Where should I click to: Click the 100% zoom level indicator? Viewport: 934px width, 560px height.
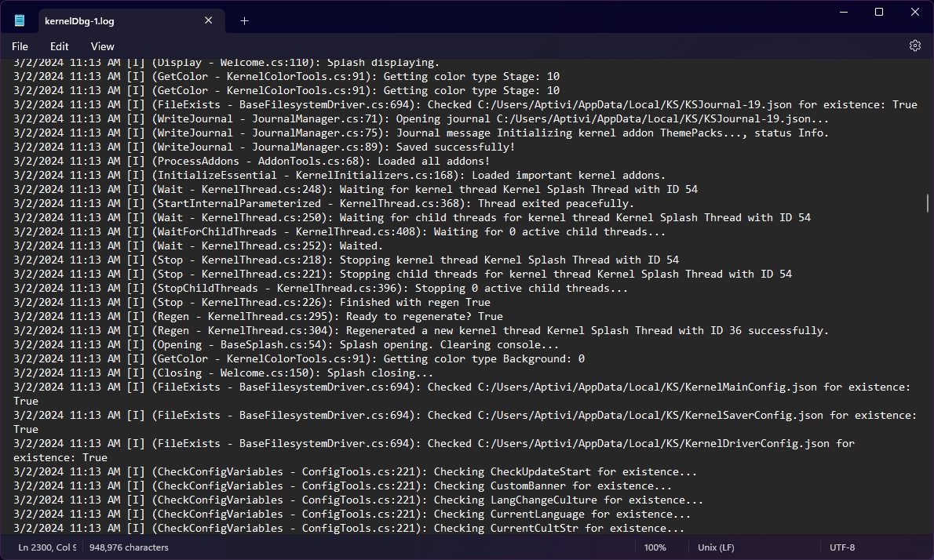[x=655, y=547]
